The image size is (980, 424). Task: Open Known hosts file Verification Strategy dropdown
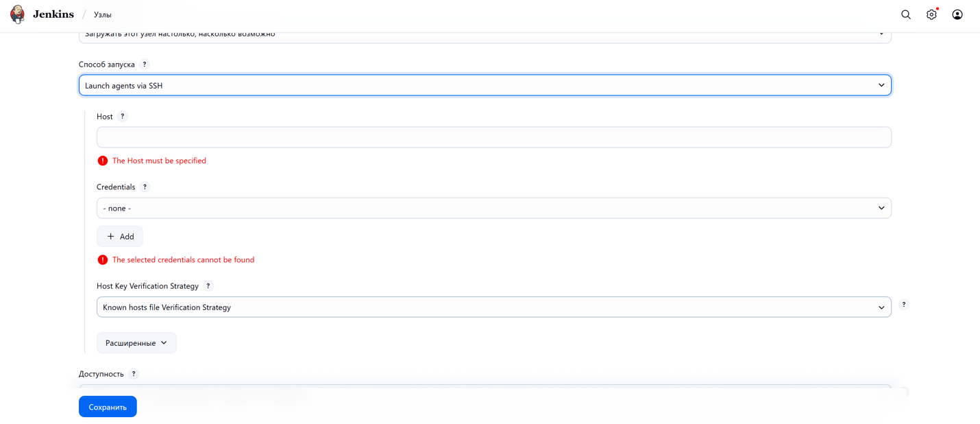click(x=493, y=307)
